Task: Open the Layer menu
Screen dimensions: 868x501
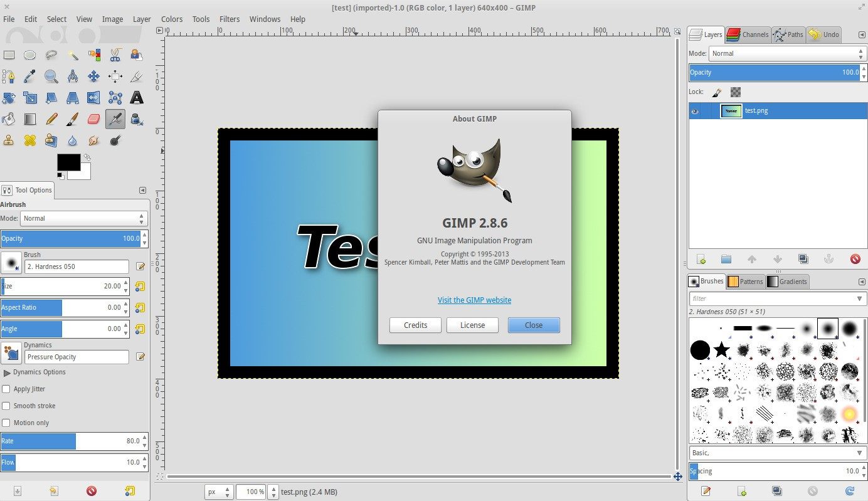Action: point(142,19)
